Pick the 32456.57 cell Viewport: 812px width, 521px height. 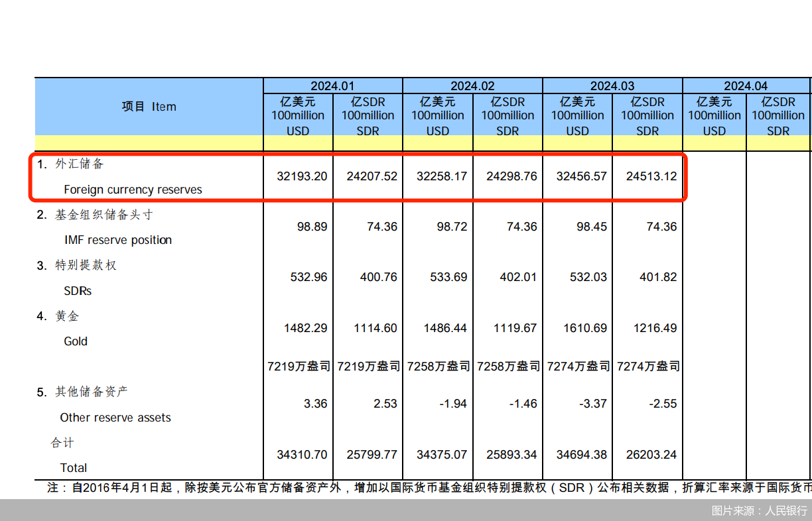(581, 176)
